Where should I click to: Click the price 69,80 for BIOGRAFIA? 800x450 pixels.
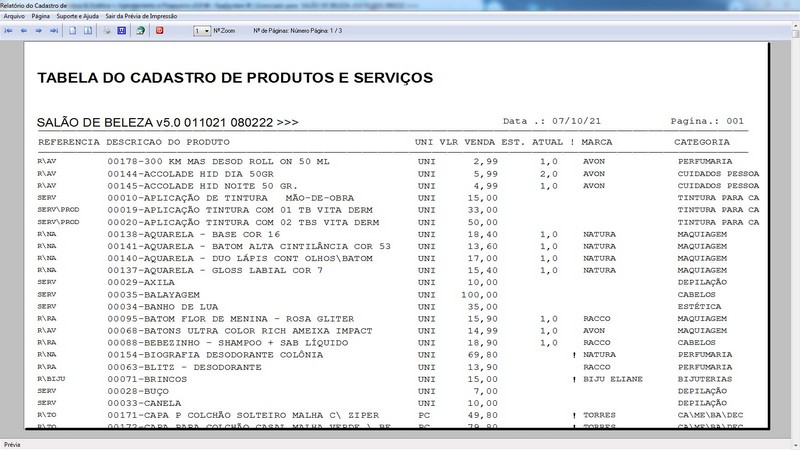click(x=482, y=355)
